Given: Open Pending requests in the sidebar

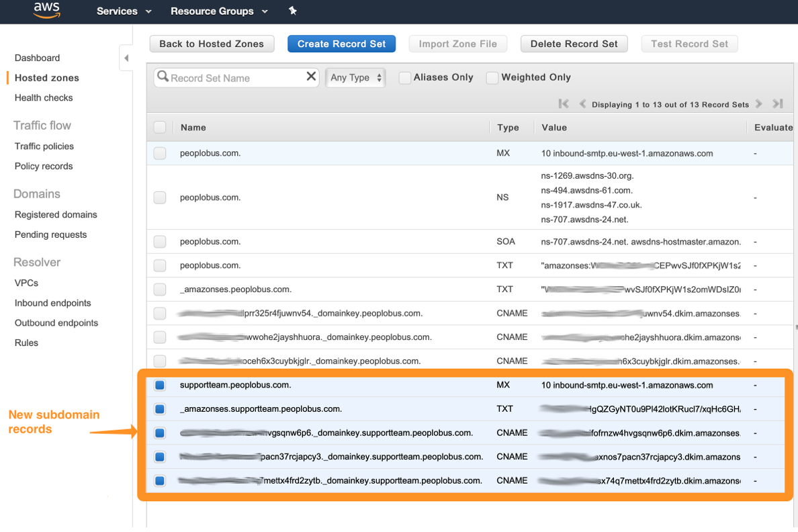Looking at the screenshot, I should click(51, 234).
